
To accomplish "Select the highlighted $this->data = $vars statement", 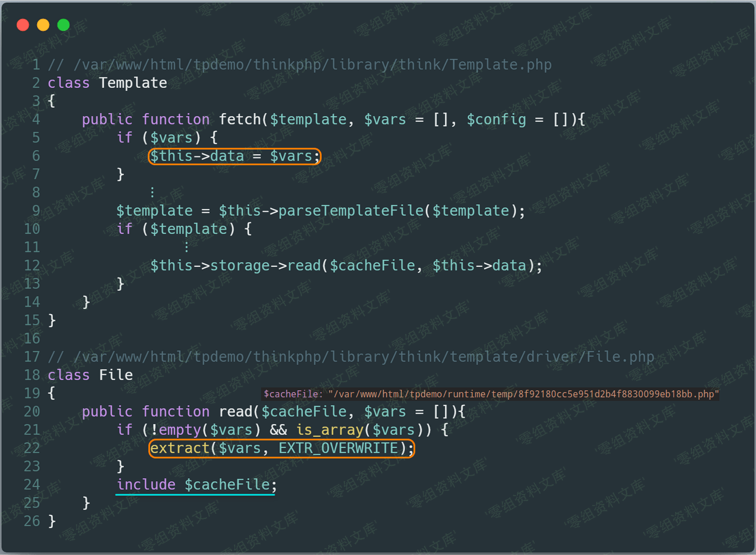I will tap(234, 156).
